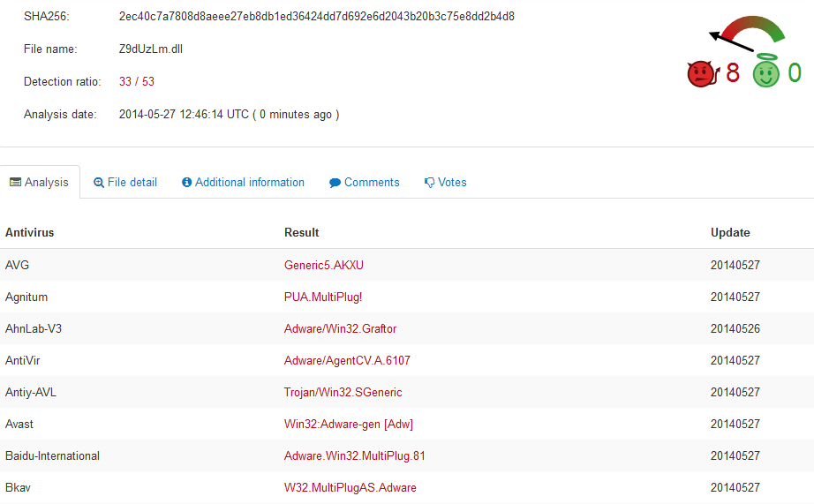The width and height of the screenshot is (814, 504).
Task: Select the Generic5.AKXU result for AVG
Action: 324,265
